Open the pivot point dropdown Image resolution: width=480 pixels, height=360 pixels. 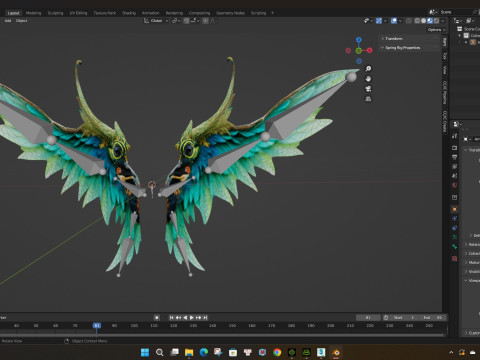(x=176, y=21)
